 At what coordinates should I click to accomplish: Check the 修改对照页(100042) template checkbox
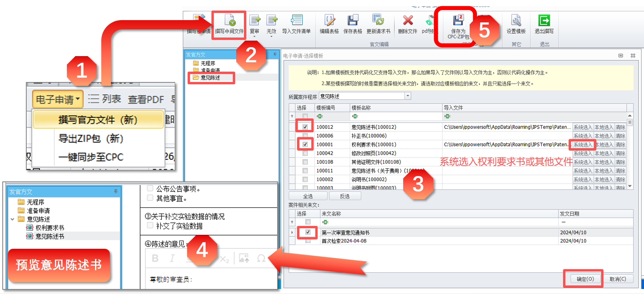coord(305,153)
